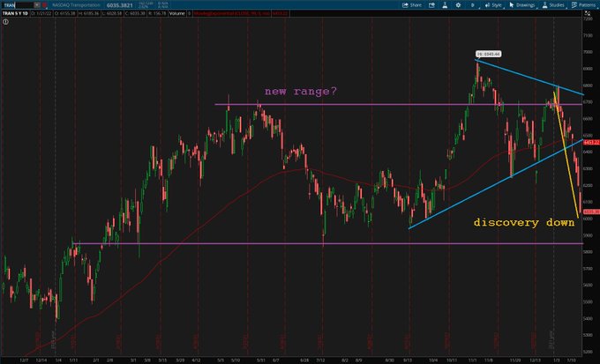This screenshot has height=364, width=600.
Task: Click the Share button
Action: (x=412, y=5)
